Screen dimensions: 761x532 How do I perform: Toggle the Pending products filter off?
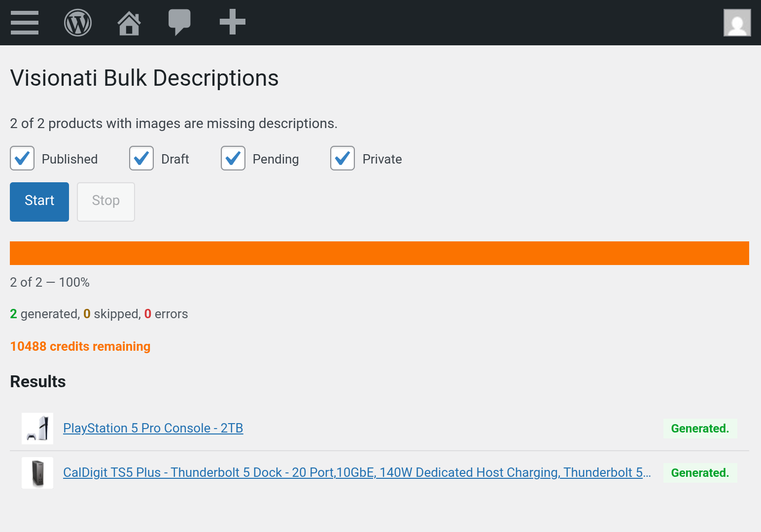coord(233,158)
